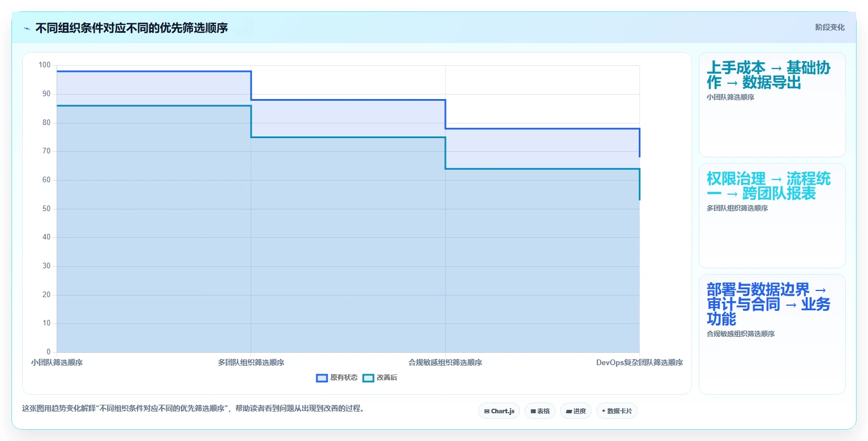The height and width of the screenshot is (441, 868).
Task: Click x-axis label 多团队组织筛选顺序
Action: (251, 362)
